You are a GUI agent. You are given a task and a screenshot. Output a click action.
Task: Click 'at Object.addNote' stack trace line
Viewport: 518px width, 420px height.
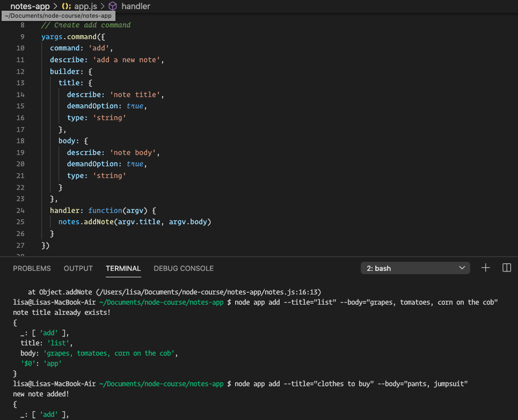(174, 292)
